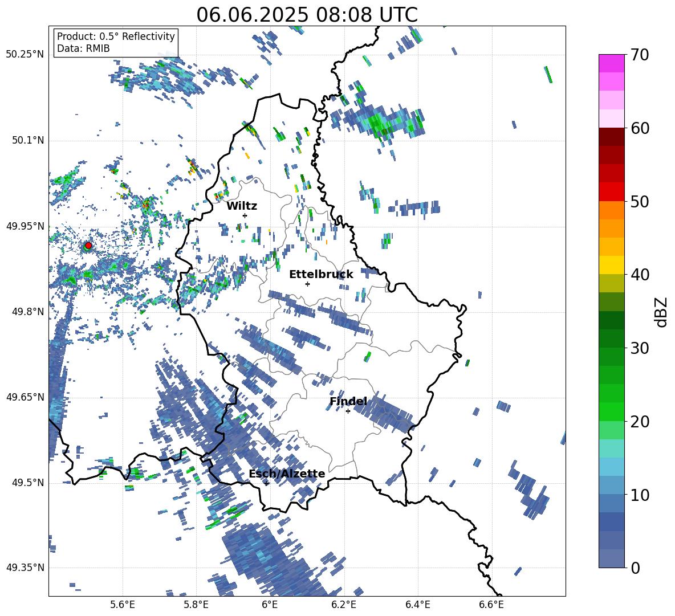
Task: Click the dBZ colorbar axis label
Action: (662, 312)
